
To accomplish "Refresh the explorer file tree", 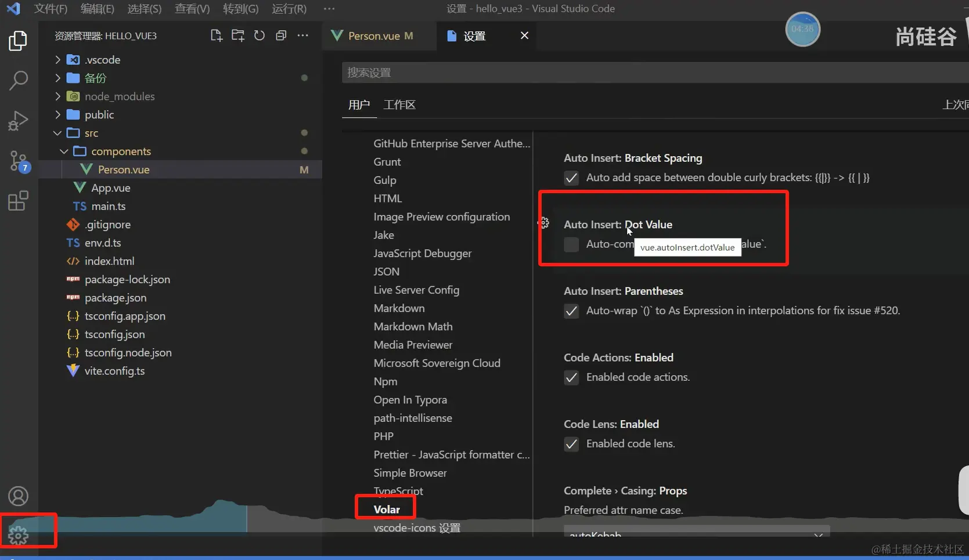I will click(x=260, y=35).
